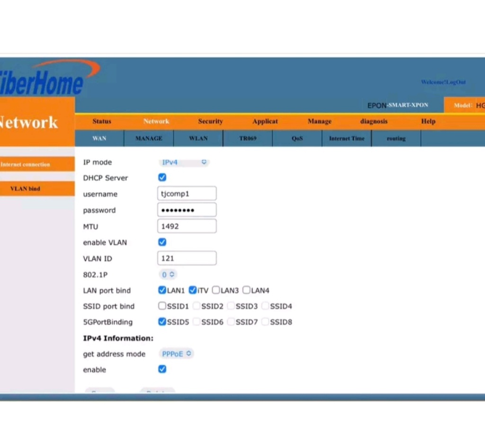485x448 pixels.
Task: Toggle the bottom enable checkbox
Action: tap(162, 369)
